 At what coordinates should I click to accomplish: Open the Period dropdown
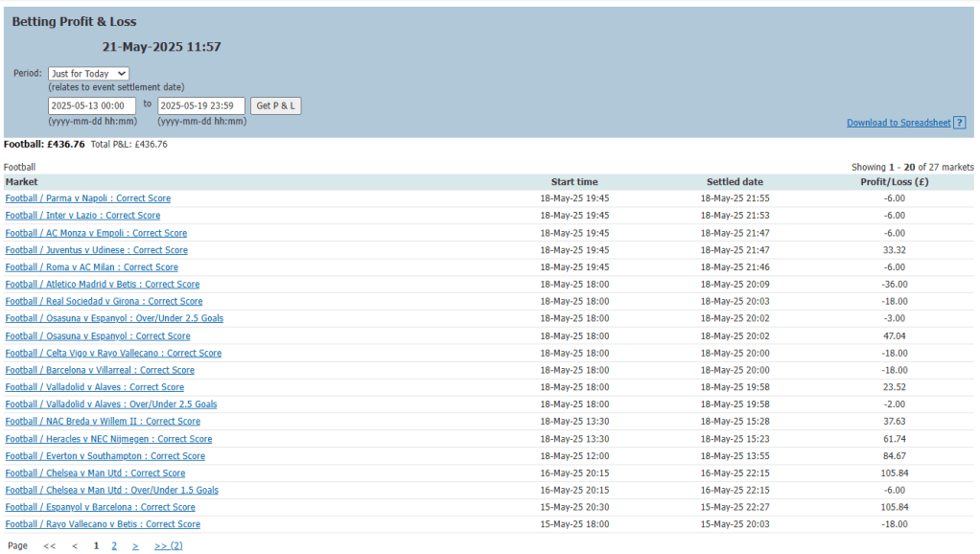tap(88, 74)
